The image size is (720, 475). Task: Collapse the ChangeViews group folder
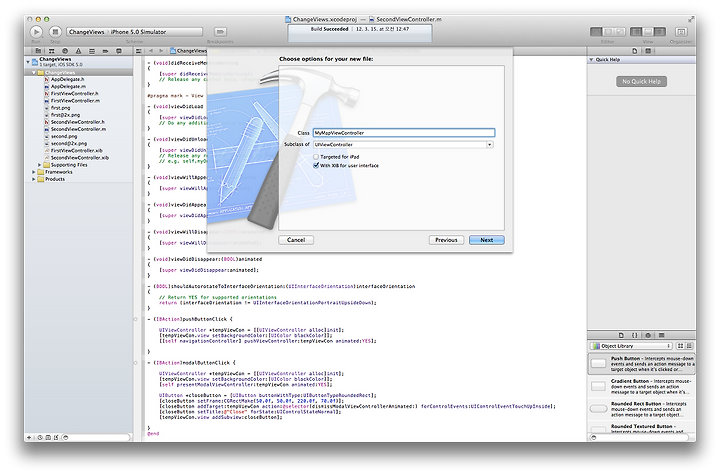click(34, 73)
